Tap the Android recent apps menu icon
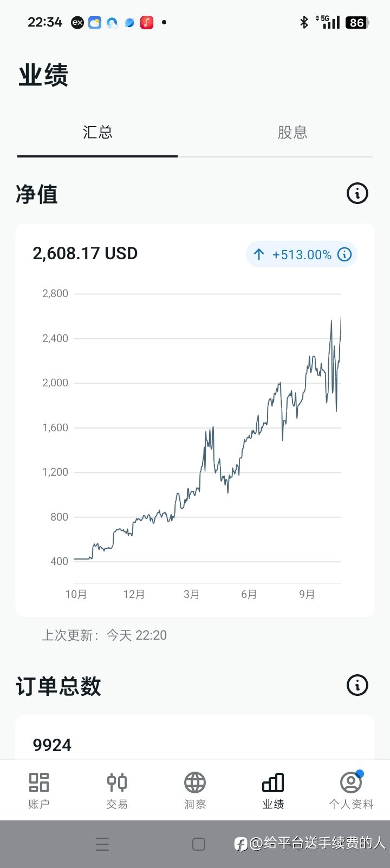 (102, 844)
